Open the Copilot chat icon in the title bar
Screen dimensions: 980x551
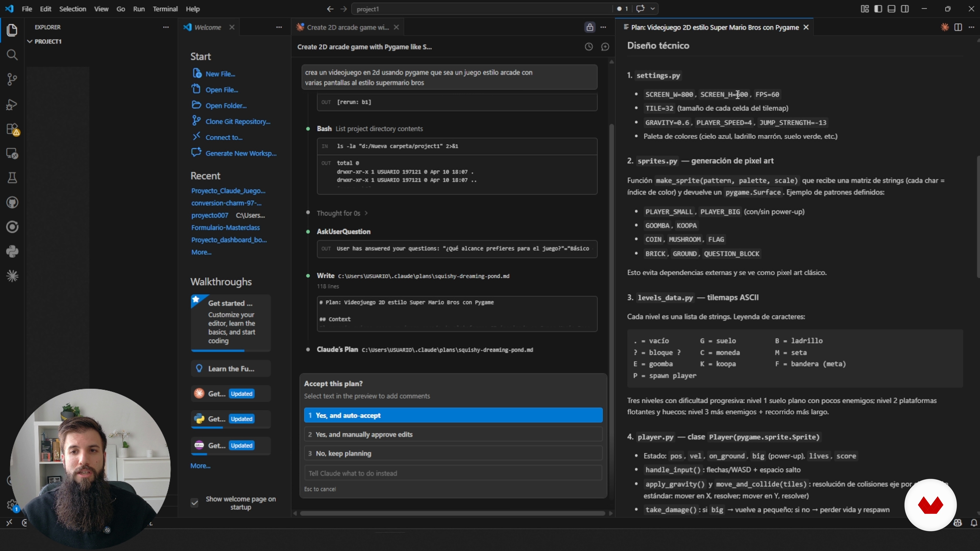pyautogui.click(x=640, y=9)
